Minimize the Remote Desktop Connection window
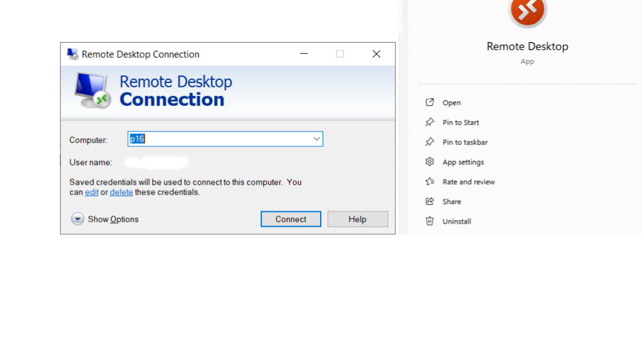644x357 pixels. [x=304, y=54]
